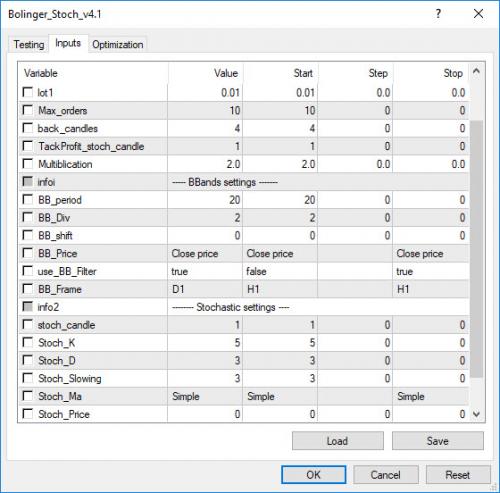Open BB_Price value Close price dropdown
500x493 pixels.
click(205, 254)
